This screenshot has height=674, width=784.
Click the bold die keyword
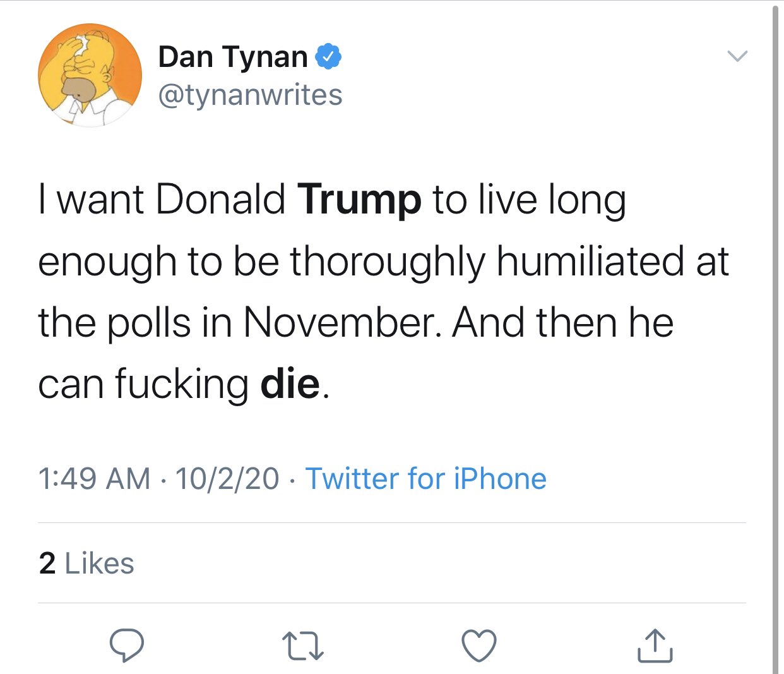click(290, 383)
